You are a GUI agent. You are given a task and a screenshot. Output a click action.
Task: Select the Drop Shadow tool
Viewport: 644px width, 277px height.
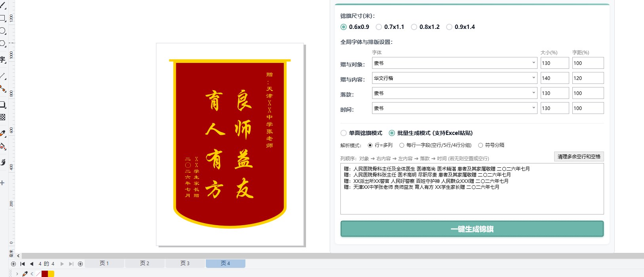coord(2,105)
